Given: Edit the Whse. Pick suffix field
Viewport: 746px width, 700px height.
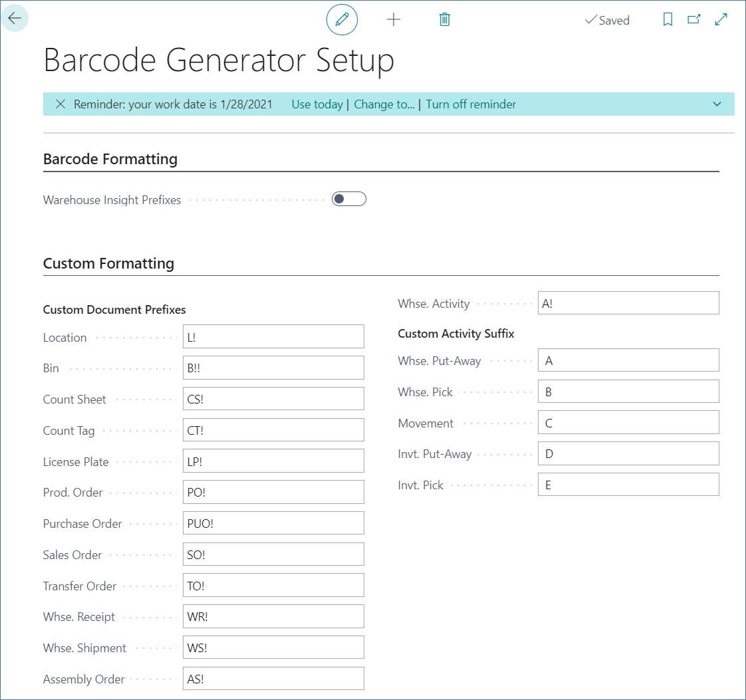Looking at the screenshot, I should click(x=628, y=392).
